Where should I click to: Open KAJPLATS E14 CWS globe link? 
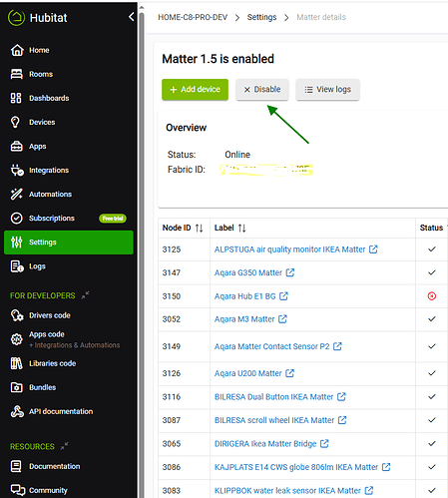click(296, 467)
